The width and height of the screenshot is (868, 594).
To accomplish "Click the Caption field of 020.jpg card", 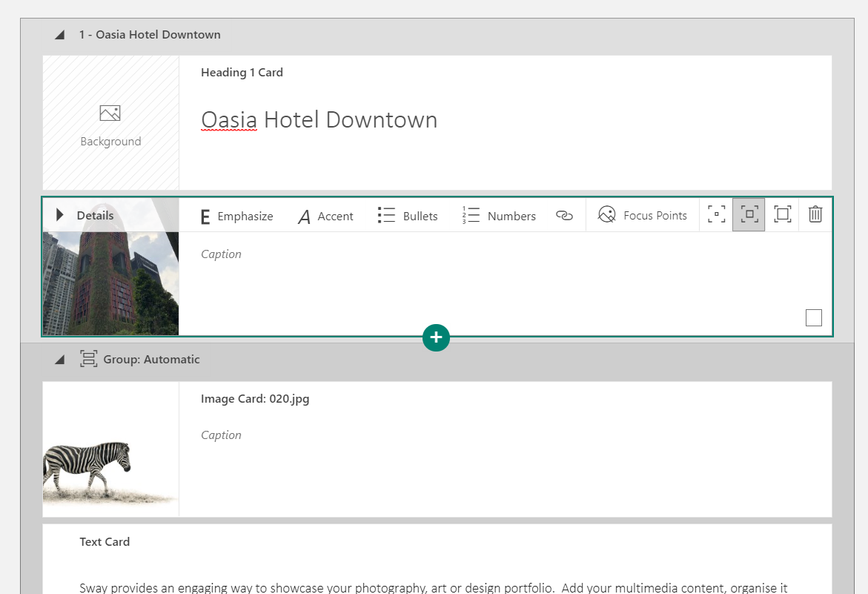I will click(x=221, y=435).
